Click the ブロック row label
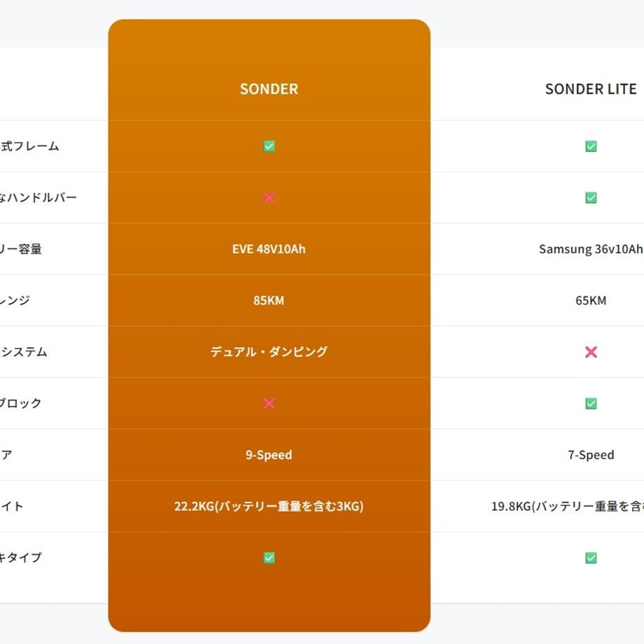The image size is (644, 644). (x=20, y=403)
